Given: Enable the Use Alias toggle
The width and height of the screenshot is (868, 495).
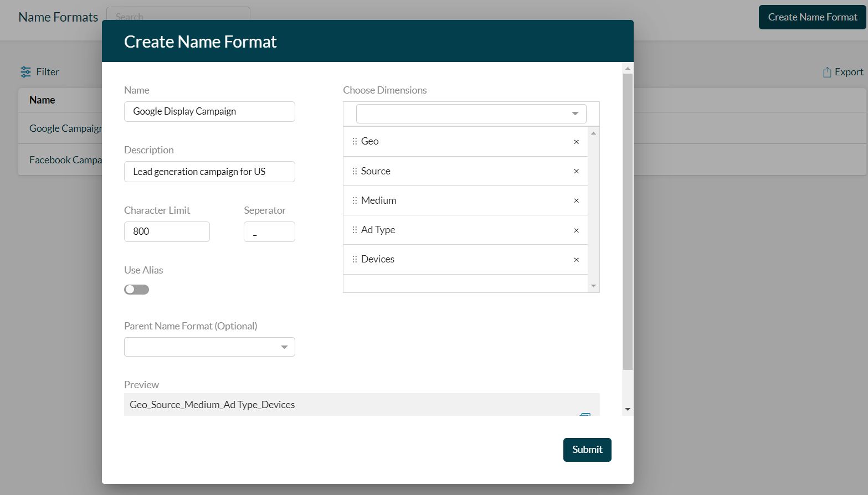Looking at the screenshot, I should coord(136,289).
